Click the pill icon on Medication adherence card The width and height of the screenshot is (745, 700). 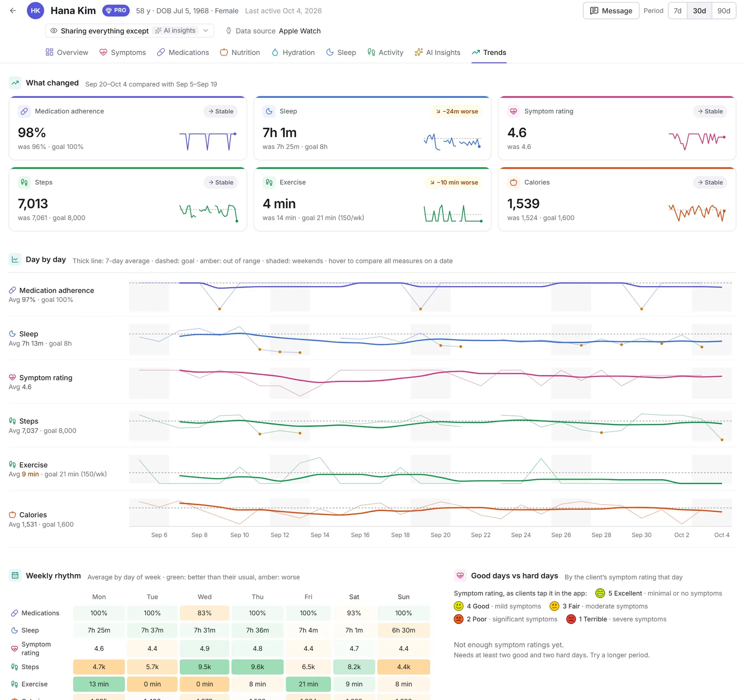coord(24,111)
